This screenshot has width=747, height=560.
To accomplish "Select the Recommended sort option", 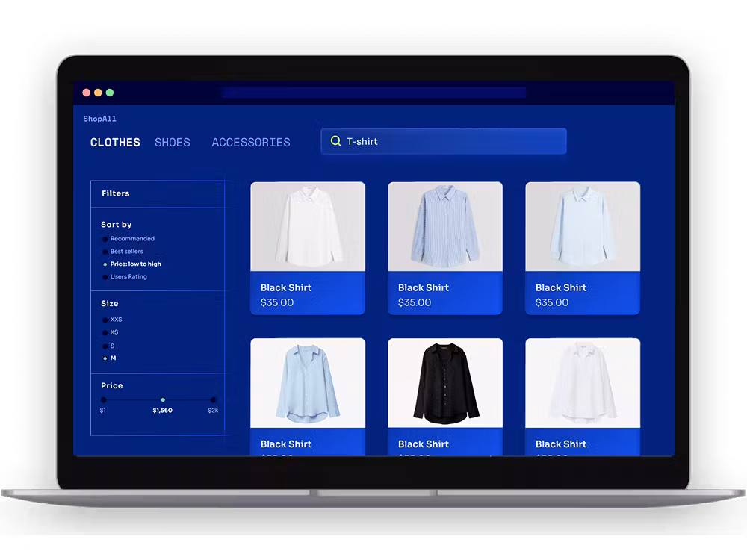I will [x=128, y=239].
